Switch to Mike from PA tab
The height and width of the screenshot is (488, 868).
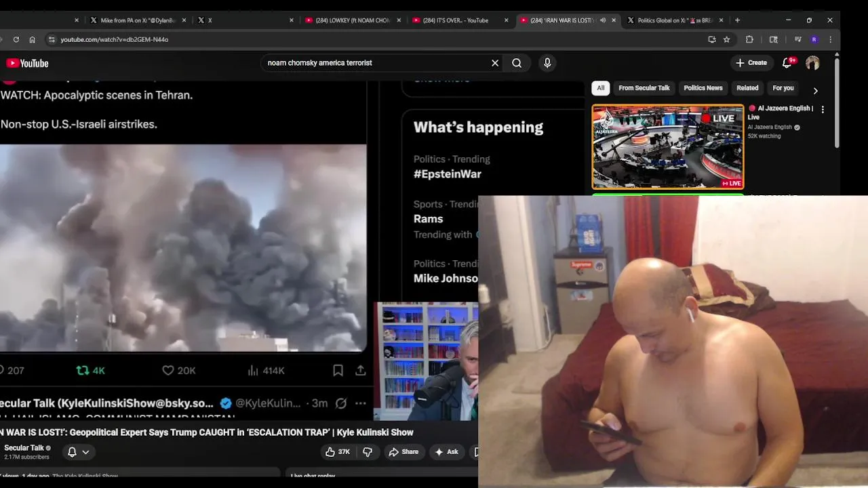[138, 20]
